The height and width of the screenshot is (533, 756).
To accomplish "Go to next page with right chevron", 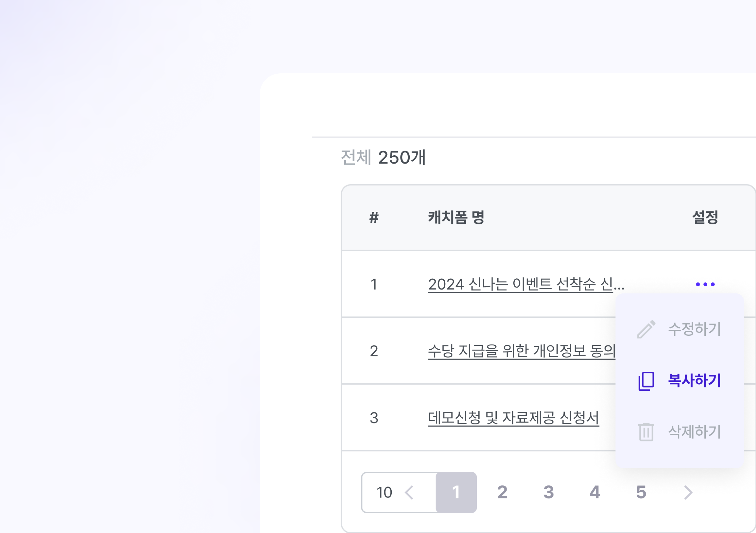I will (688, 492).
